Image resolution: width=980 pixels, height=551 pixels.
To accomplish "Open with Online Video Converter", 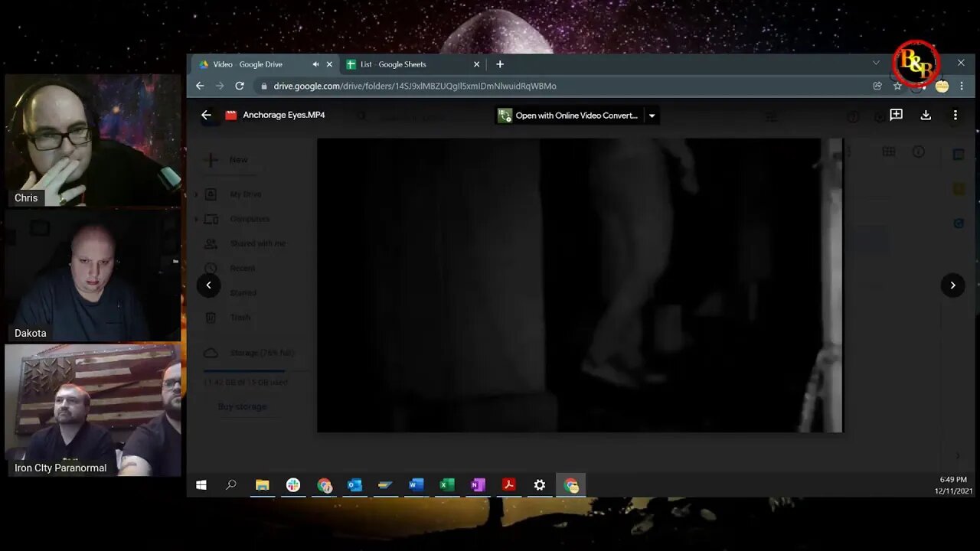I will 568,116.
